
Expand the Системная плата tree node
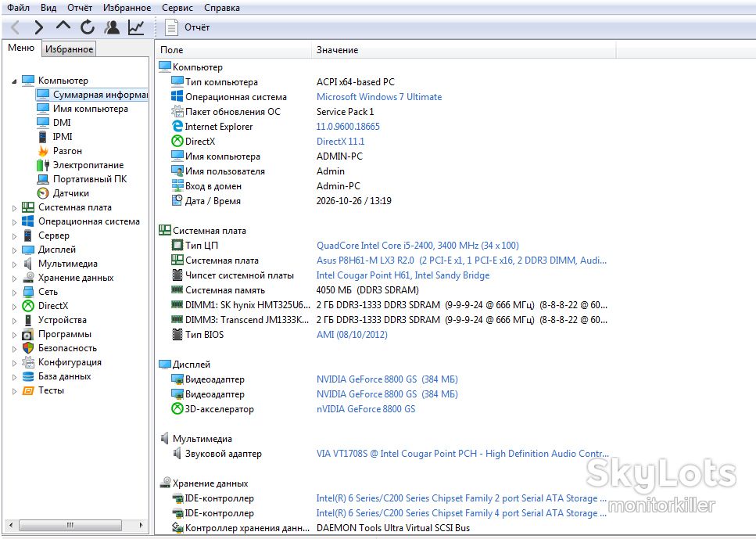[x=14, y=208]
